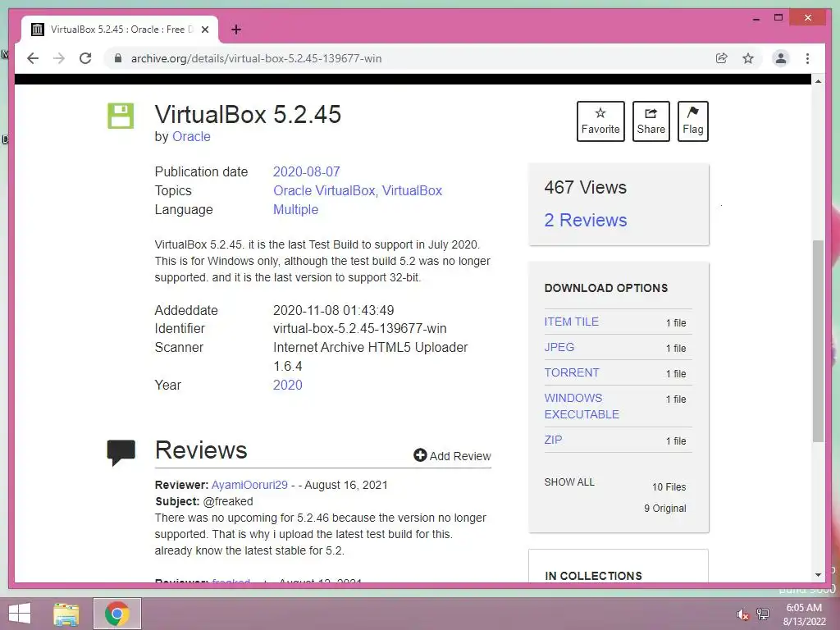840x630 pixels.
Task: Click the network tray icon
Action: point(763,614)
